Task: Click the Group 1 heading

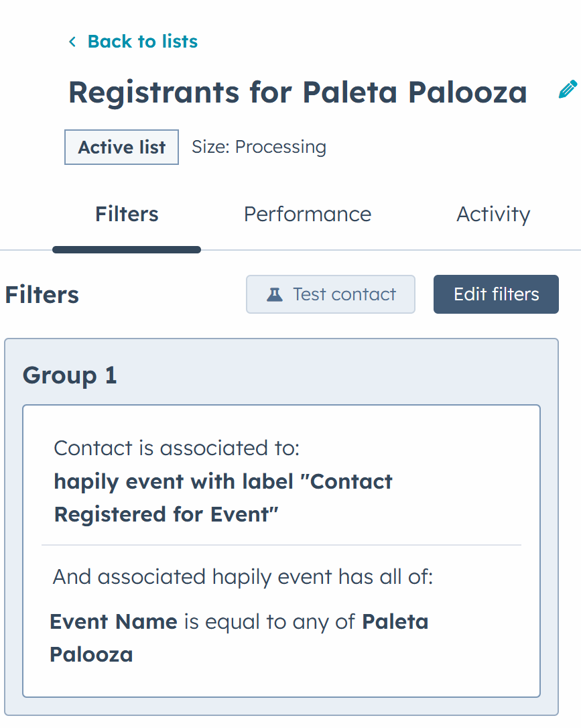Action: pyautogui.click(x=70, y=375)
